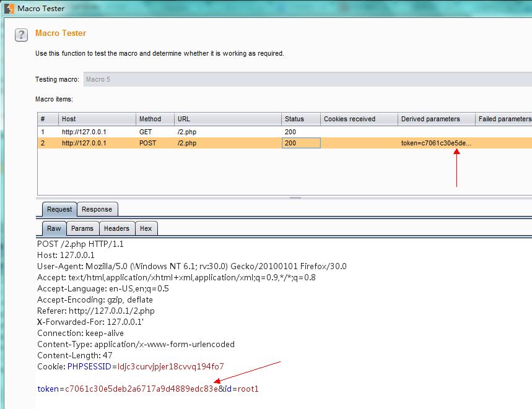Click the Burp icon in title bar
Viewport: 532px width, 409px height.
[9, 9]
